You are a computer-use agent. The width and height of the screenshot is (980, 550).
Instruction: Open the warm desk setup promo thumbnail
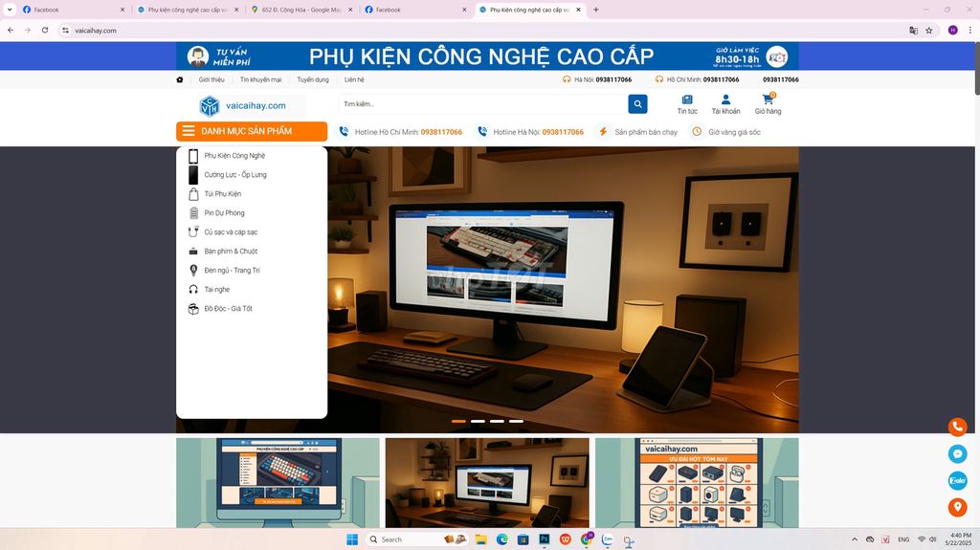coord(487,482)
